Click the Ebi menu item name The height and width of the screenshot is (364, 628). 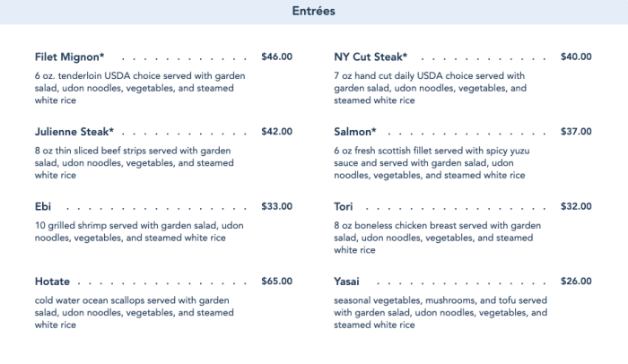[43, 206]
